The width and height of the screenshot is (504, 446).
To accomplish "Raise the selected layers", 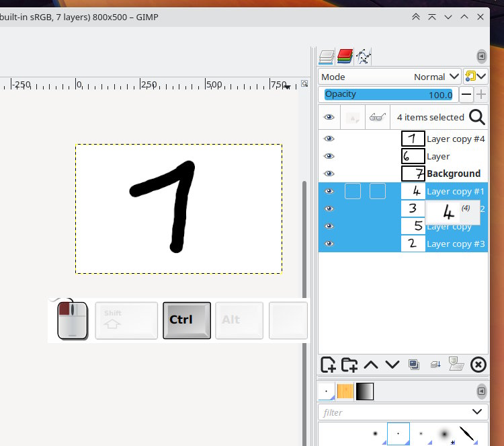I will coord(371,365).
